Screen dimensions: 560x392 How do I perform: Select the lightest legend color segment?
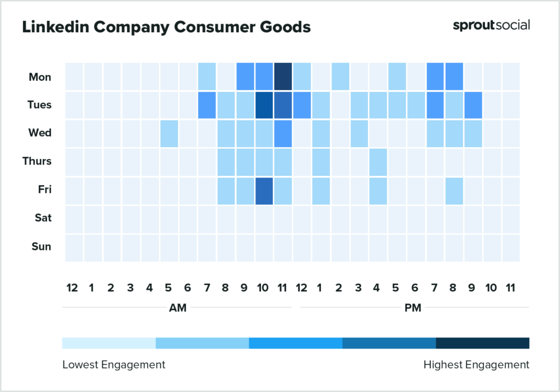click(109, 343)
